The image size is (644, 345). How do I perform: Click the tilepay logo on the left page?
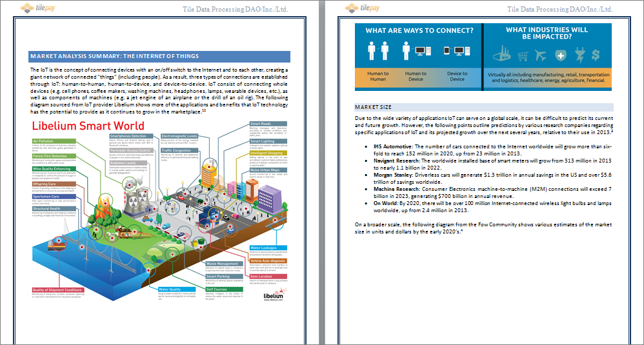point(38,7)
